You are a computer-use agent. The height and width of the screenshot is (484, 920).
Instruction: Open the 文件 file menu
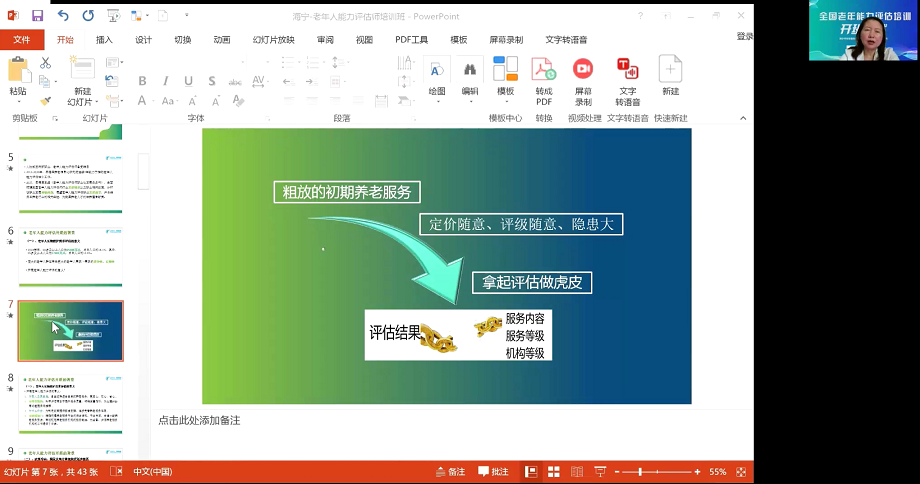[x=22, y=40]
